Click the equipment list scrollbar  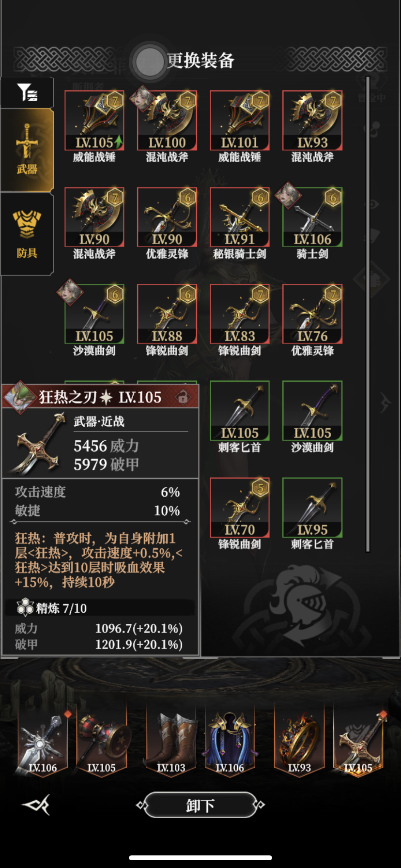pos(368,314)
